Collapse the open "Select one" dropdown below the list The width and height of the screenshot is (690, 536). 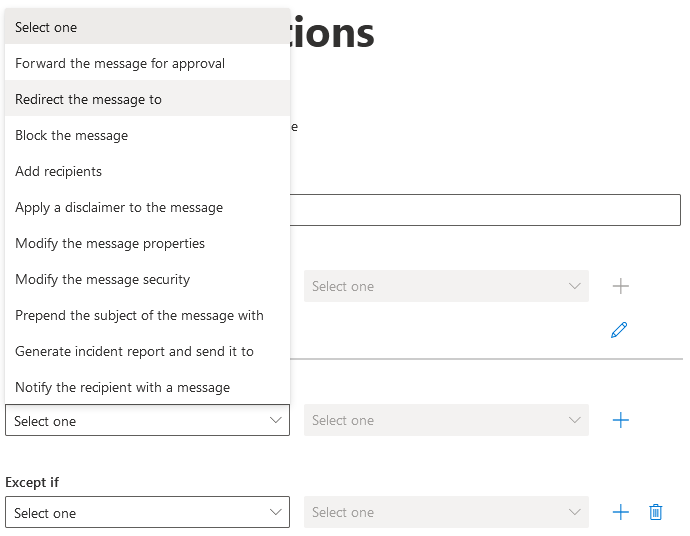tap(147, 421)
